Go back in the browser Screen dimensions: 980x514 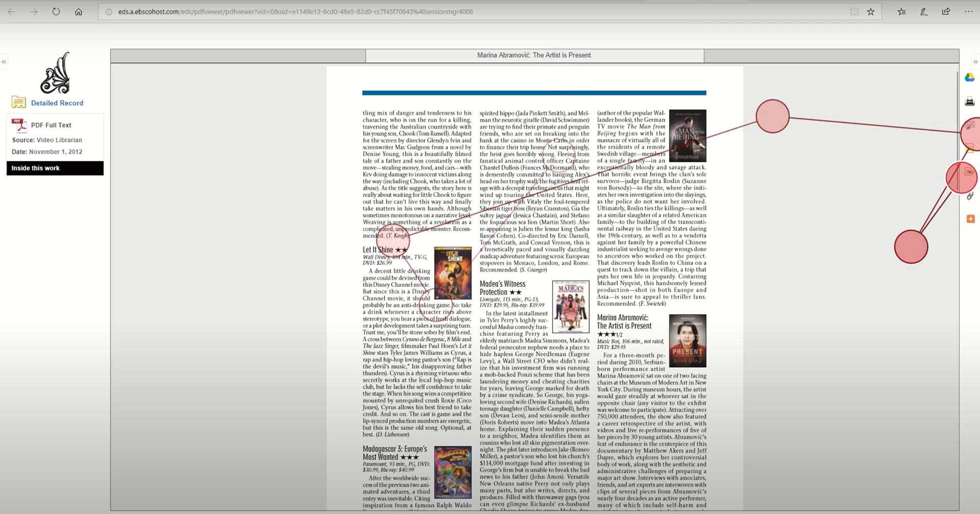click(11, 12)
